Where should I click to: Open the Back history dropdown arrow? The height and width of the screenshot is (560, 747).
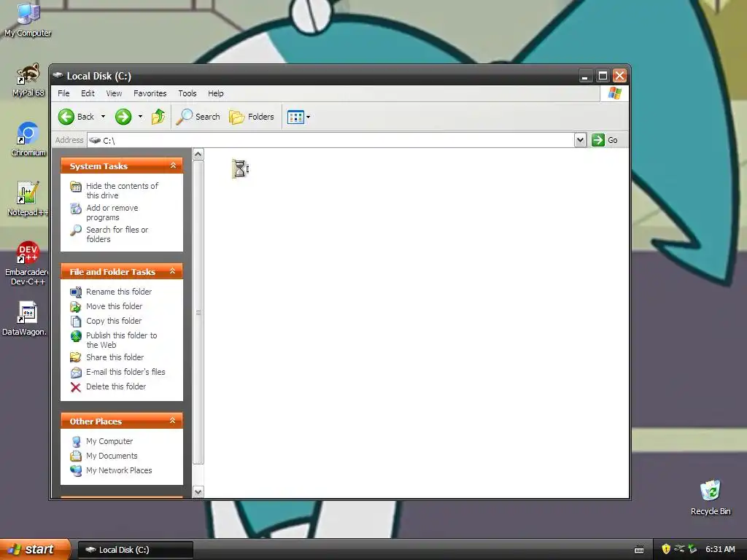click(103, 117)
